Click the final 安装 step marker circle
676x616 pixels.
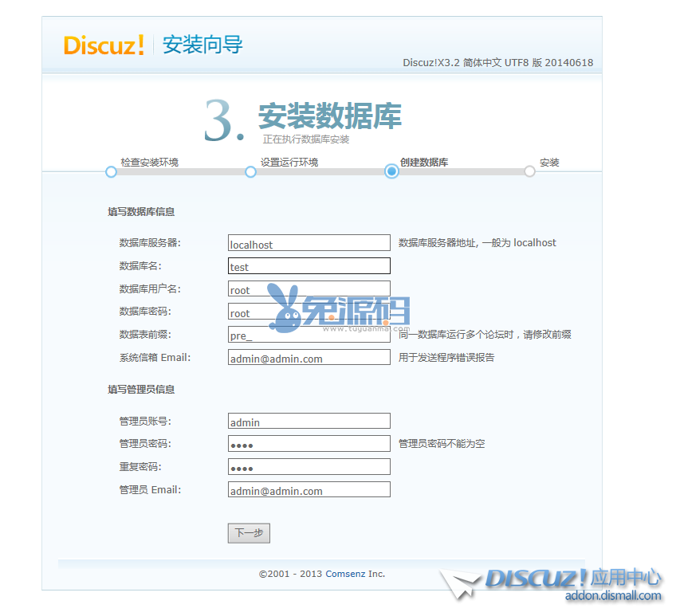pyautogui.click(x=530, y=171)
